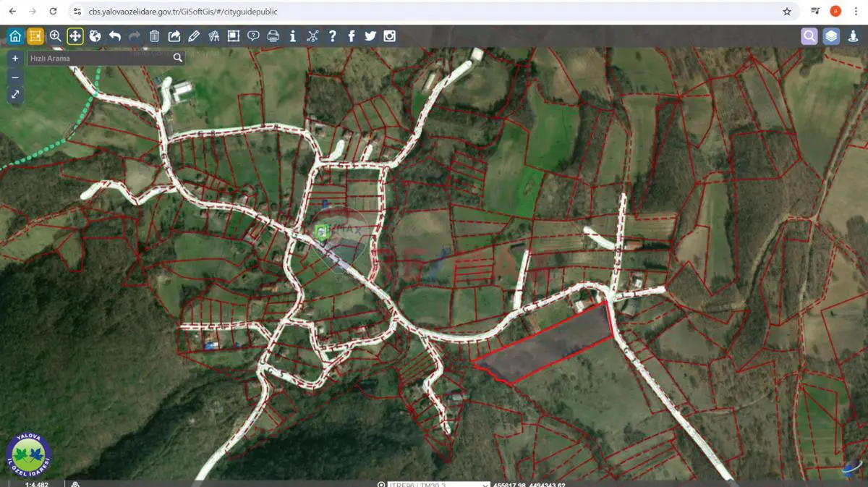Click the Yalova İl Özel İdaresi logo
868x487 pixels.
pyautogui.click(x=28, y=455)
